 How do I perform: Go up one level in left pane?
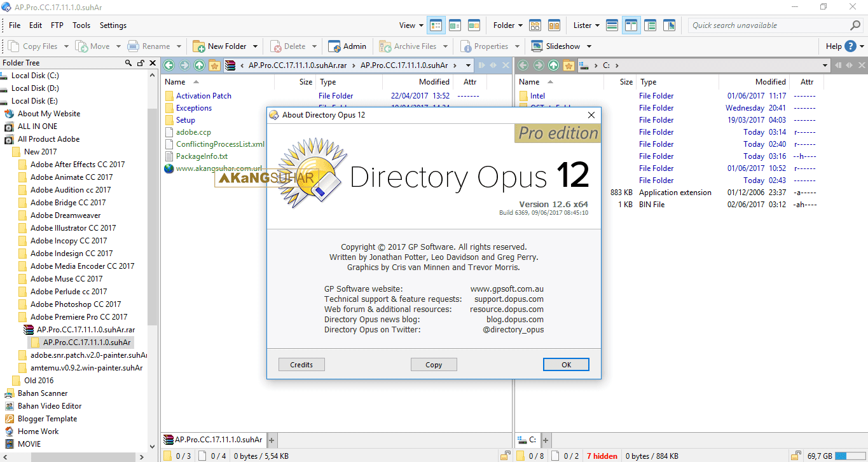coord(200,65)
